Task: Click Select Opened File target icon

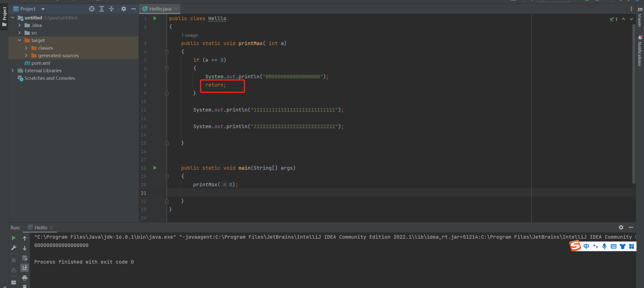Action: (92, 9)
